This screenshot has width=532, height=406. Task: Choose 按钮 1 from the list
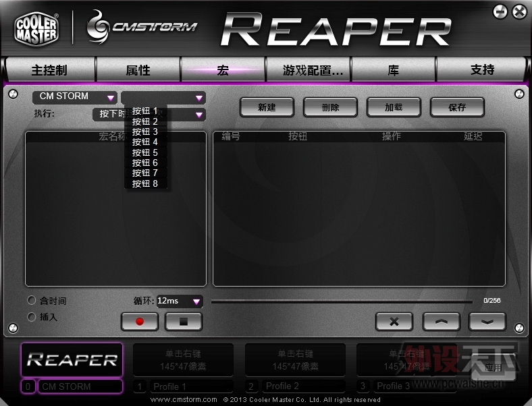point(146,111)
